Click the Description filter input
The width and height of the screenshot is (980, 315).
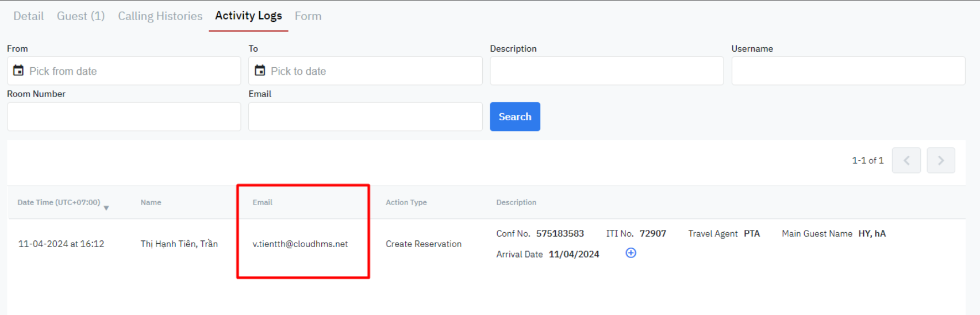coord(606,71)
